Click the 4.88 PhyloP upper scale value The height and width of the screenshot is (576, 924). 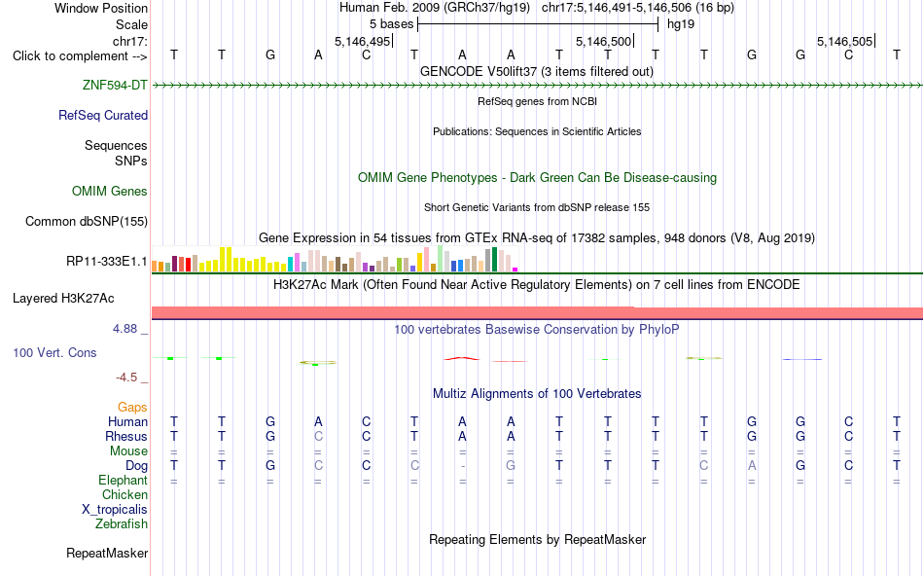pyautogui.click(x=124, y=329)
